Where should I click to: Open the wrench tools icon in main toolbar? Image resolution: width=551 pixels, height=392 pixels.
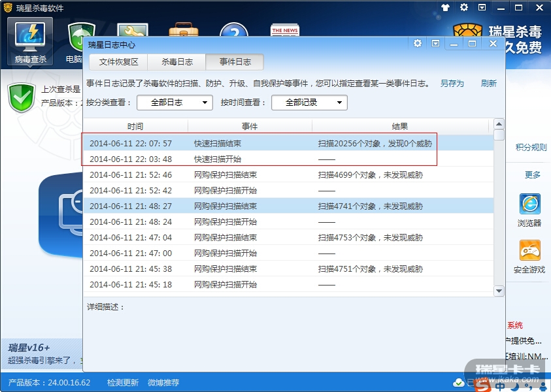point(133,29)
